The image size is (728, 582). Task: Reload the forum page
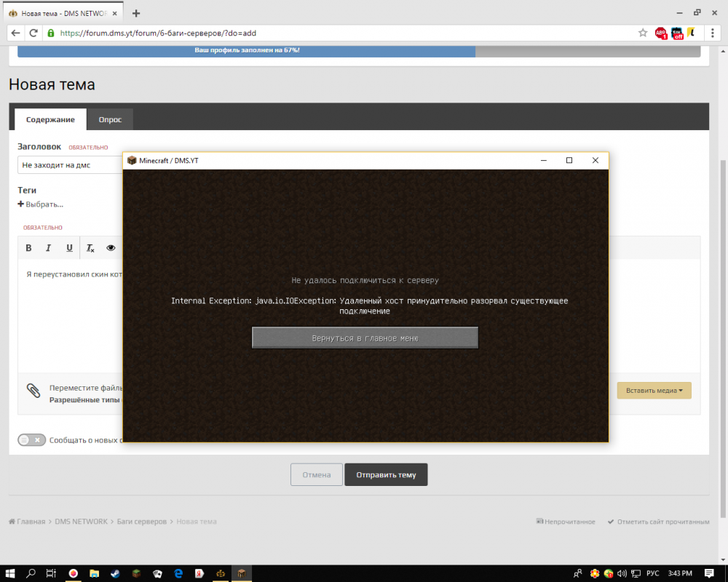(x=33, y=33)
